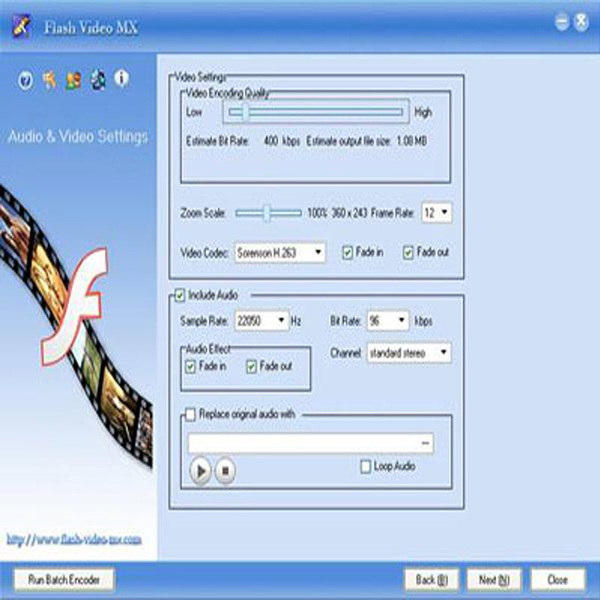
Task: Close window using title bar X
Action: click(x=581, y=22)
